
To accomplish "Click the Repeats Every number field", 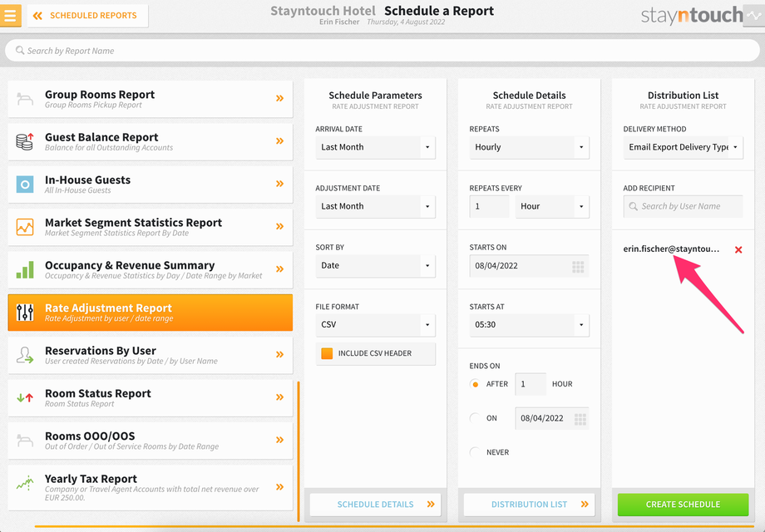I will pos(489,206).
